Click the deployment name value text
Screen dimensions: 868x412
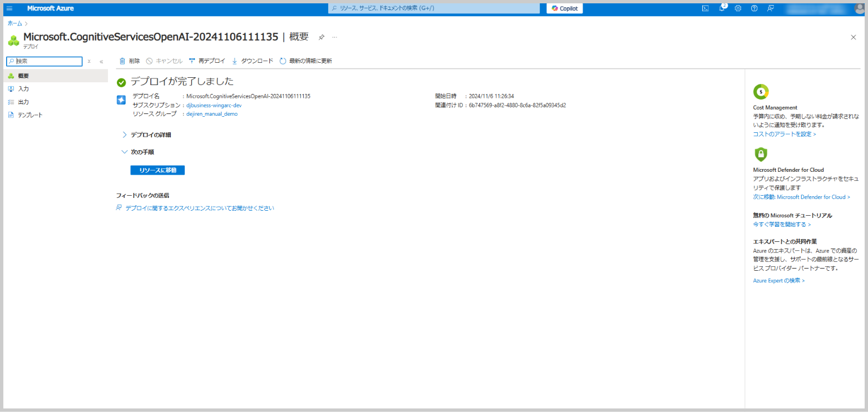pos(248,96)
